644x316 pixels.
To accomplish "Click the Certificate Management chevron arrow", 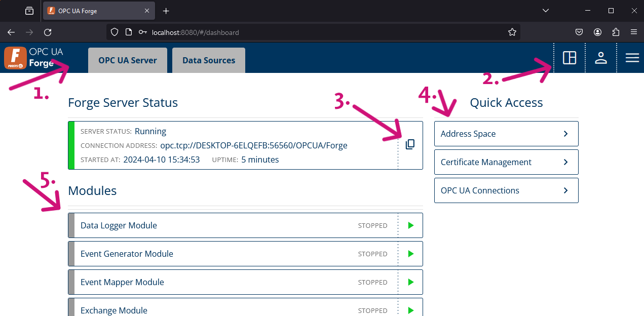I will point(566,162).
